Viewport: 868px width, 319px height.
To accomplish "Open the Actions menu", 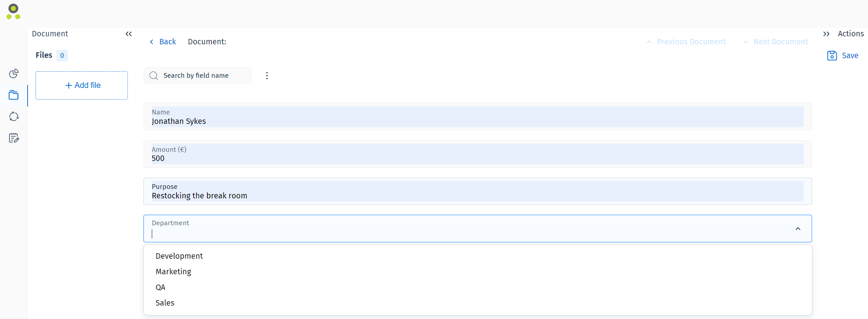I will click(x=851, y=33).
